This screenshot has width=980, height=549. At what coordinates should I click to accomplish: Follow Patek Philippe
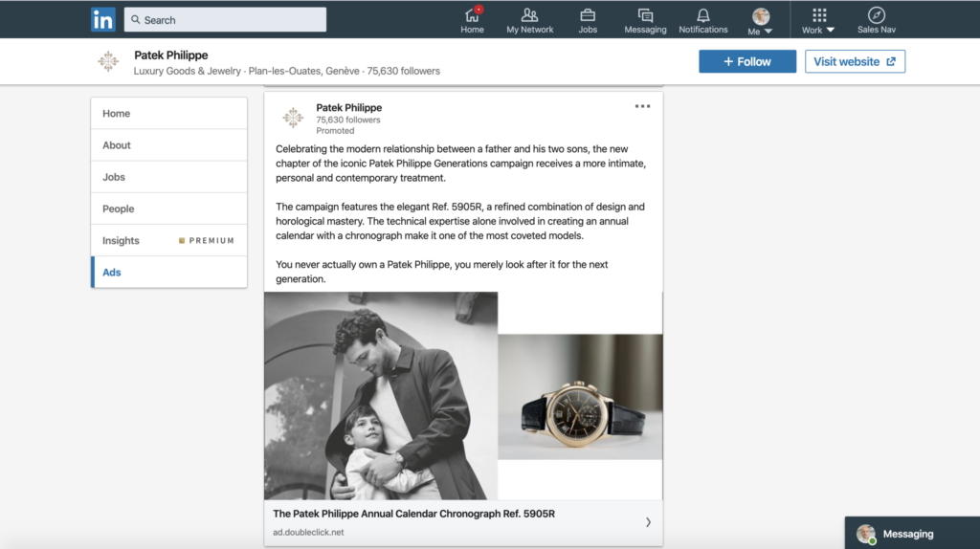click(747, 61)
